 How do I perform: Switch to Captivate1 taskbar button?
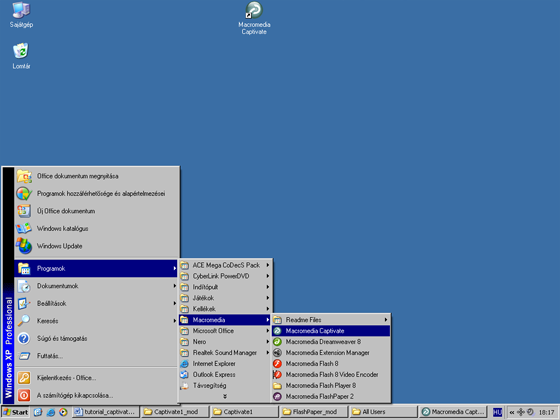(x=245, y=412)
